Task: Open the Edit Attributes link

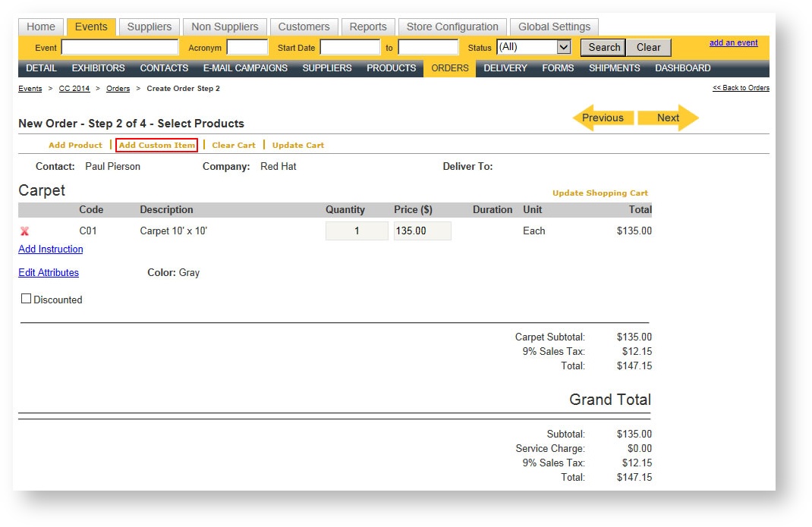Action: [x=49, y=272]
